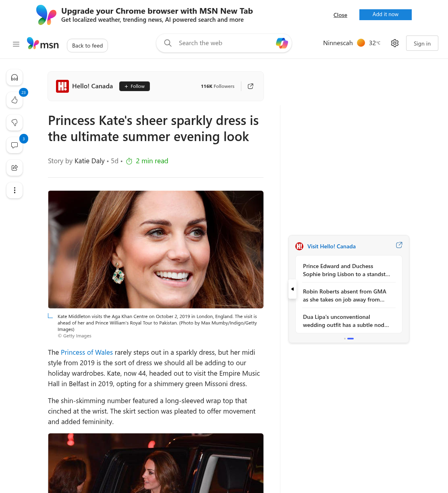The image size is (448, 493).
Task: Open the Princess of Wales link
Action: 87,352
